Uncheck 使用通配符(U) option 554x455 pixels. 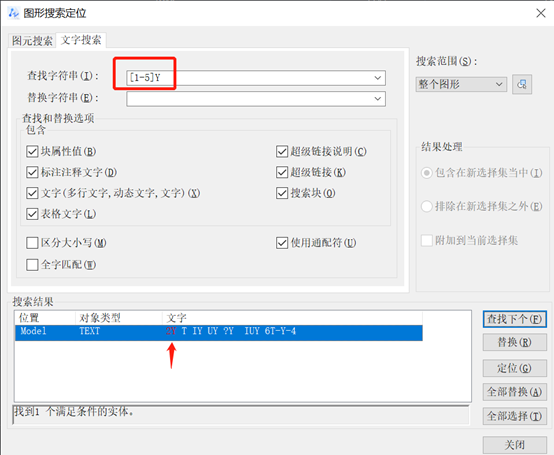pyautogui.click(x=282, y=243)
